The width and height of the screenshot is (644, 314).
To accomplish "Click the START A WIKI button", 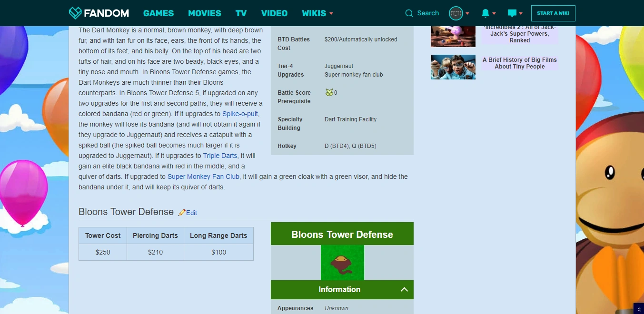I will [553, 13].
